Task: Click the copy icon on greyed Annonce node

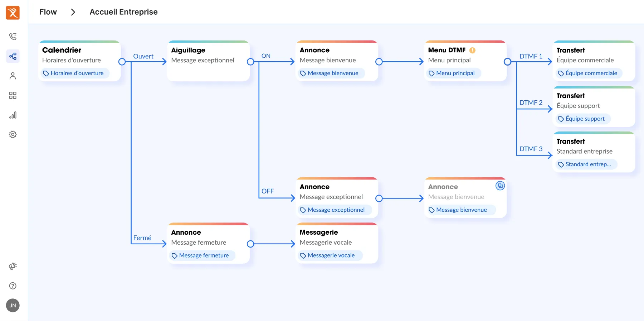Action: 500,186
